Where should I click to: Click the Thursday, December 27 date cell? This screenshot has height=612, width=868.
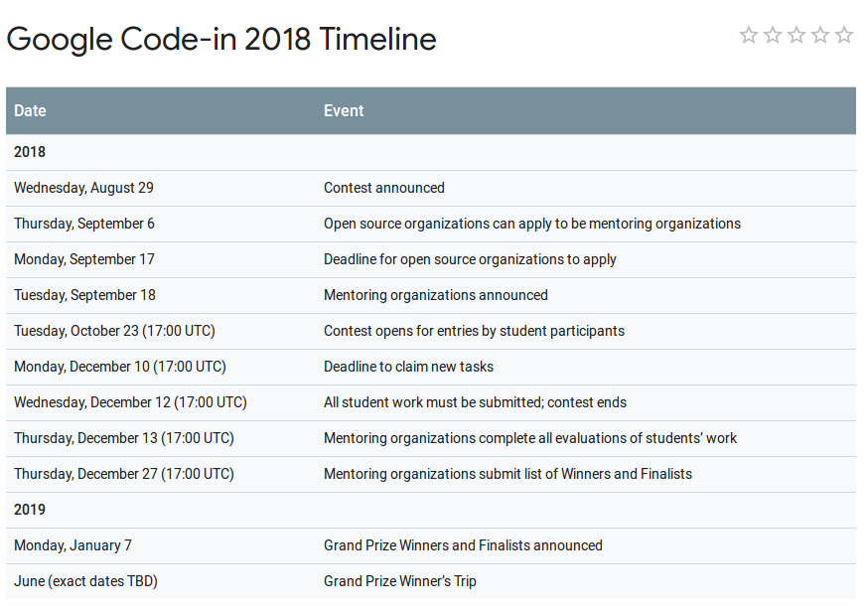click(124, 474)
